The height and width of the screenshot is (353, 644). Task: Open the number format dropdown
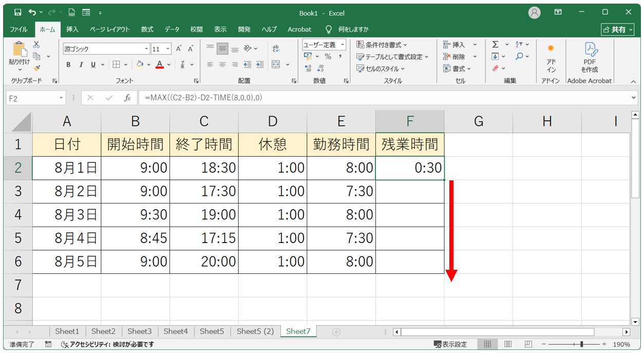343,45
